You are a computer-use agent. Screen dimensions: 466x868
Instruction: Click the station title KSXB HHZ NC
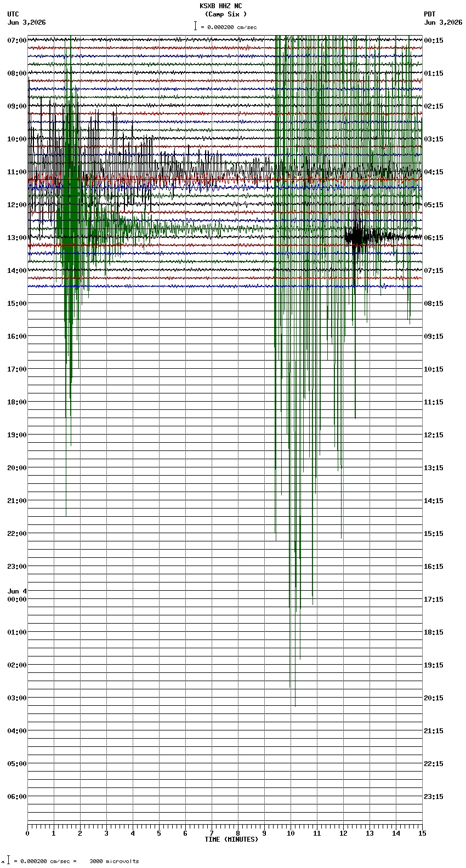coord(220,6)
